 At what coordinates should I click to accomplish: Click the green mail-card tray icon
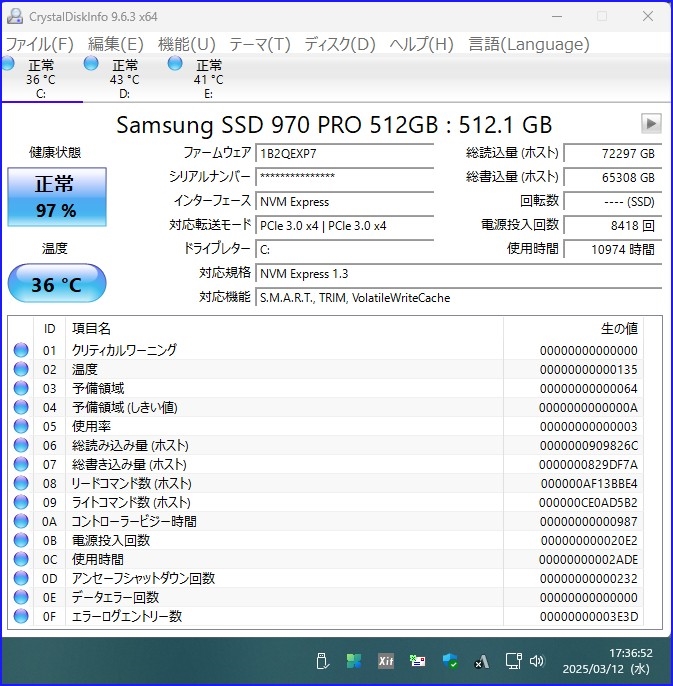417,661
